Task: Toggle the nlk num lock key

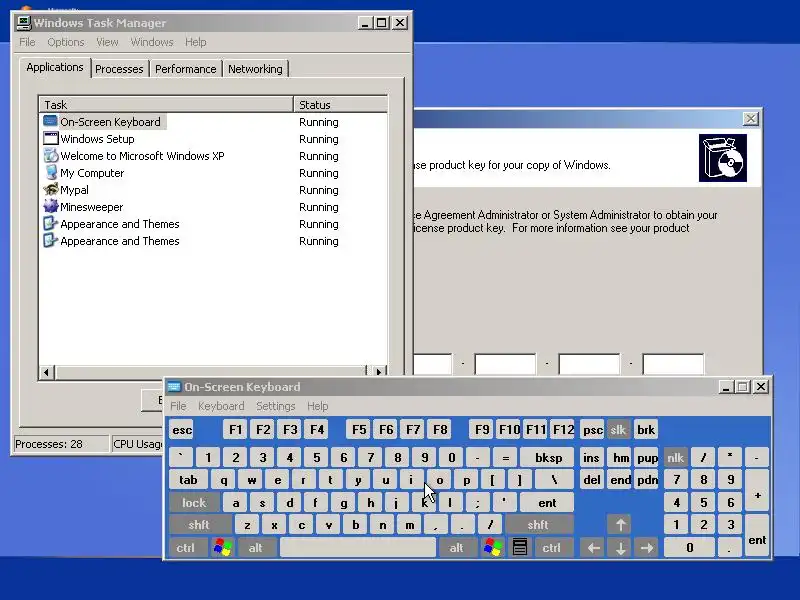Action: tap(675, 458)
